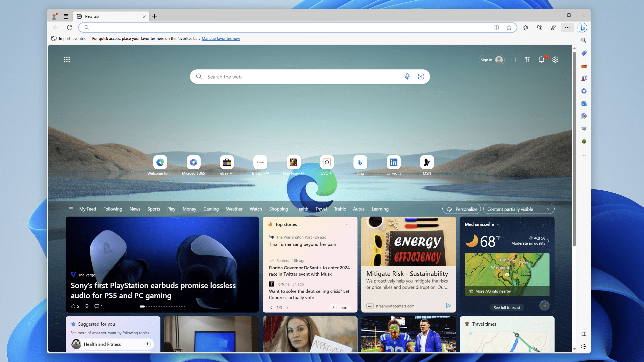
Task: Click the Sign in button
Action: (x=491, y=60)
